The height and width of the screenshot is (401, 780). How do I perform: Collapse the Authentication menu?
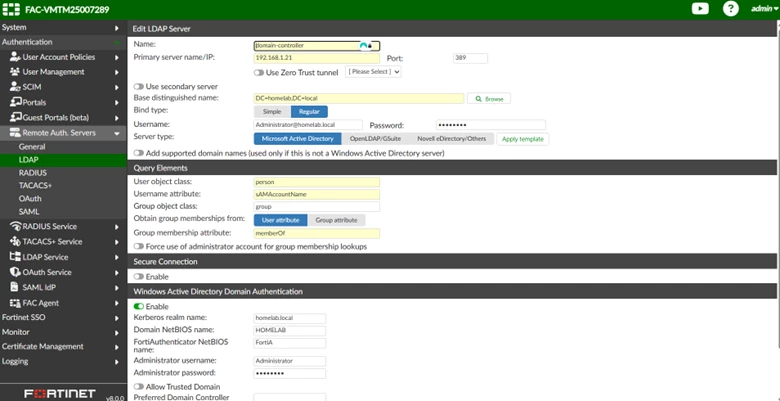click(x=63, y=42)
